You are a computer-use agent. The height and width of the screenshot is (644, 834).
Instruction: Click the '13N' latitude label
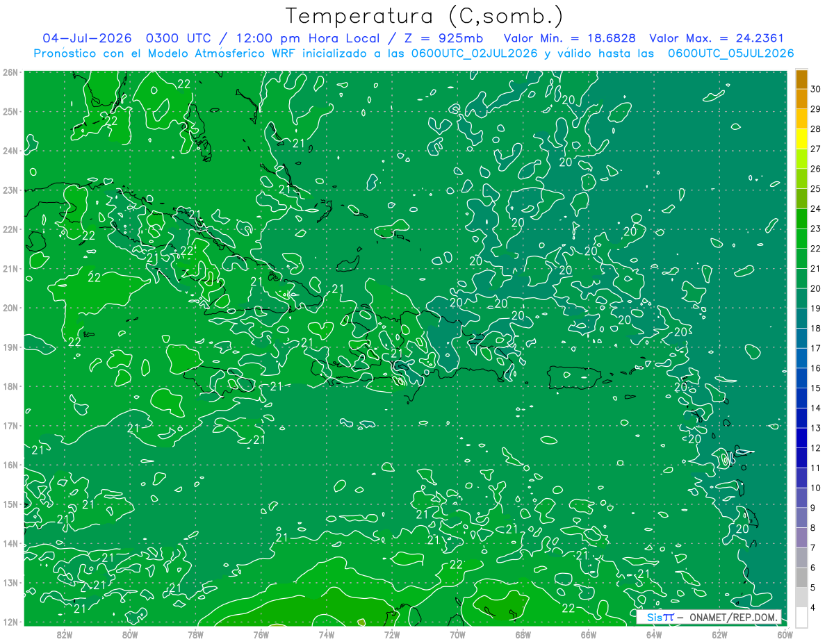10,582
